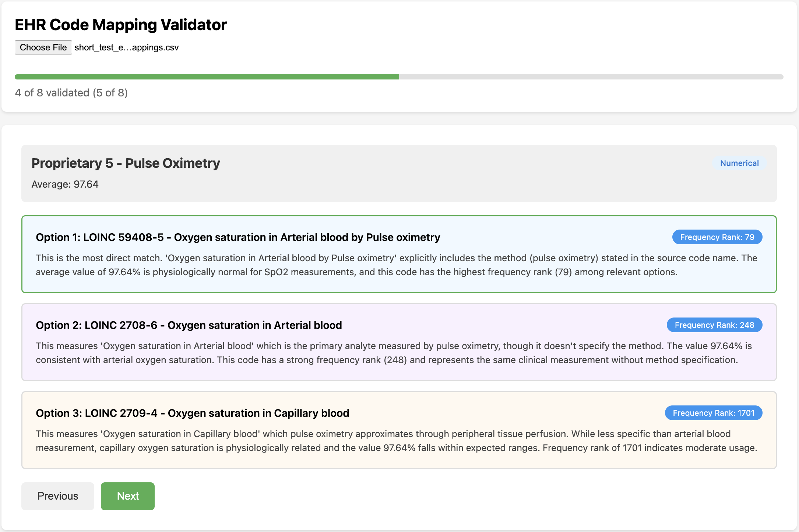This screenshot has width=799, height=532.
Task: Click Option 1's 'most direct match' description
Action: (396, 265)
